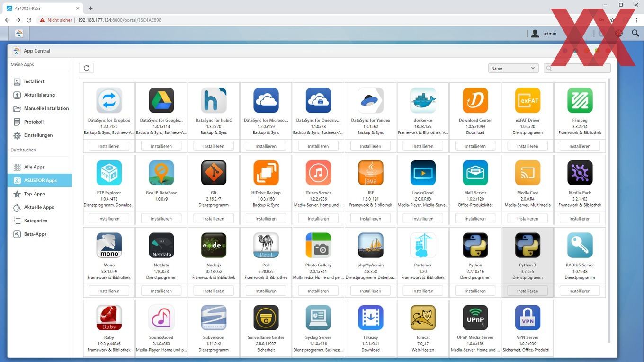Select the FFmpeg app icon
This screenshot has width=644, height=362.
pyautogui.click(x=580, y=100)
